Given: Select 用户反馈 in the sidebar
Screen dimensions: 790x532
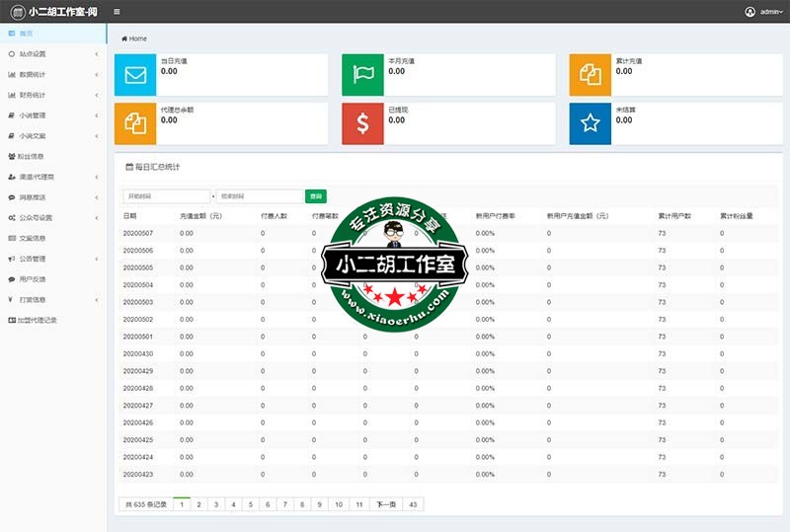Looking at the screenshot, I should coord(33,279).
